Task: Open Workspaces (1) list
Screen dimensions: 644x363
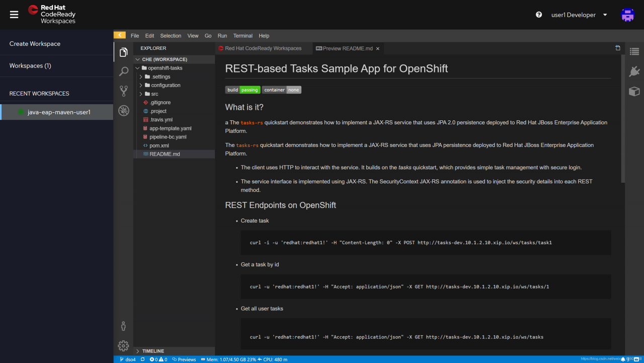Action: [x=30, y=66]
